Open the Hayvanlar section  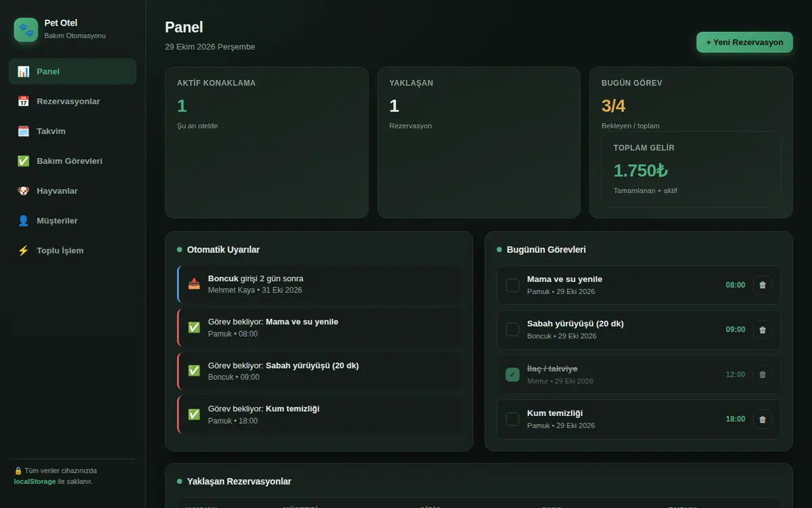[72, 191]
